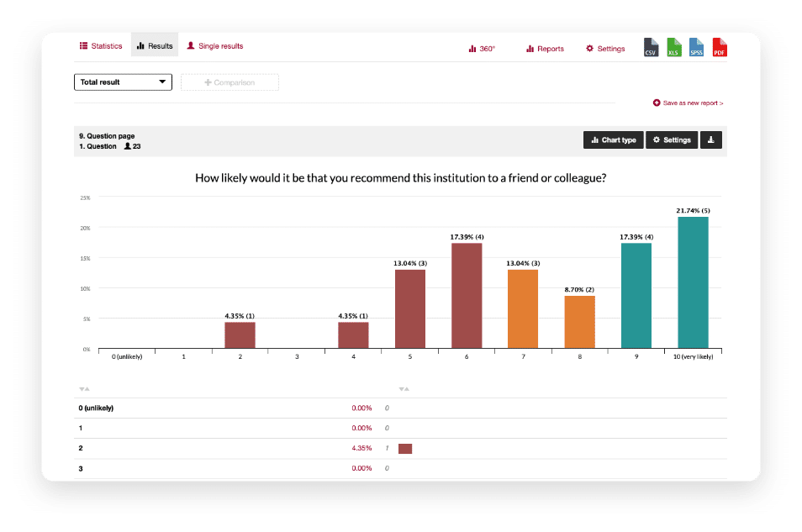Export results as XLS file
Image resolution: width=802 pixels, height=532 pixels.
pyautogui.click(x=673, y=47)
